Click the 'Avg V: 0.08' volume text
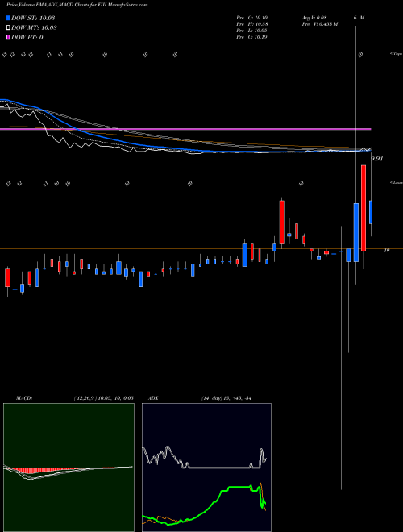 (314, 18)
